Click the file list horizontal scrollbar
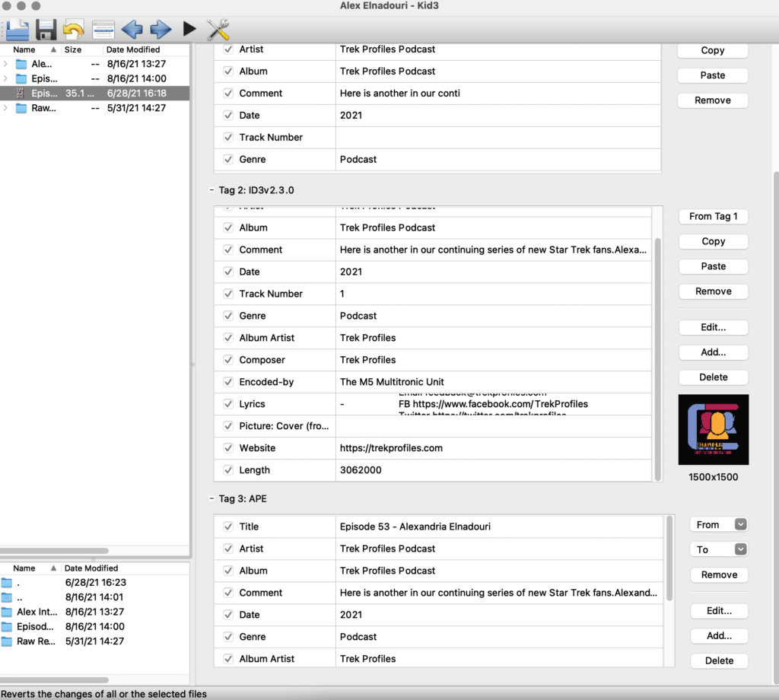This screenshot has height=700, width=779. tap(54, 550)
